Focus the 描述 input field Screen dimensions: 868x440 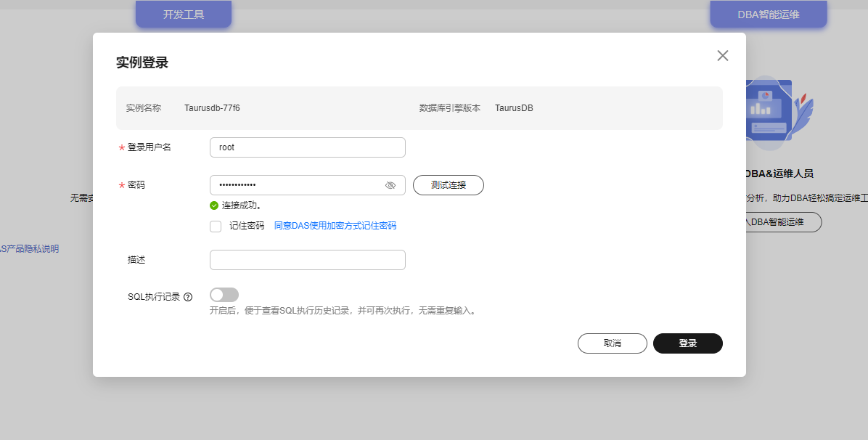(x=308, y=260)
